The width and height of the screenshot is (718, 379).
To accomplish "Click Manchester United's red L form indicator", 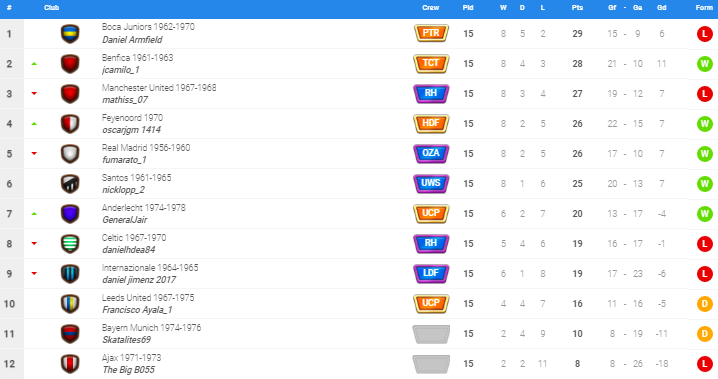I will coord(704,94).
